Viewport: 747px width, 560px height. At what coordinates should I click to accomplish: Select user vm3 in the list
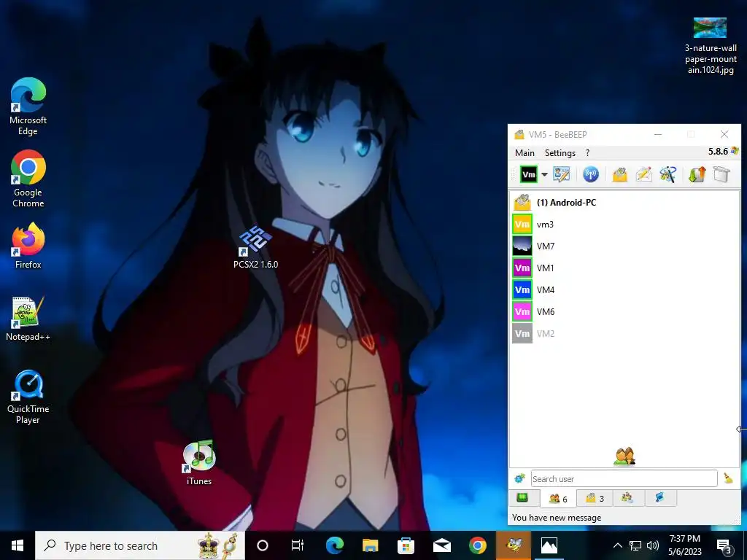tap(624, 225)
